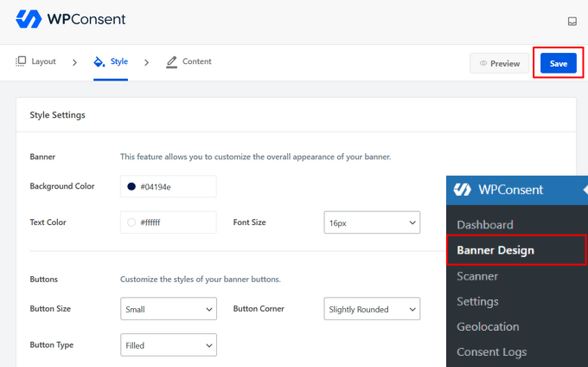Click the Style Settings heading
Image resolution: width=588 pixels, height=367 pixels.
click(57, 115)
